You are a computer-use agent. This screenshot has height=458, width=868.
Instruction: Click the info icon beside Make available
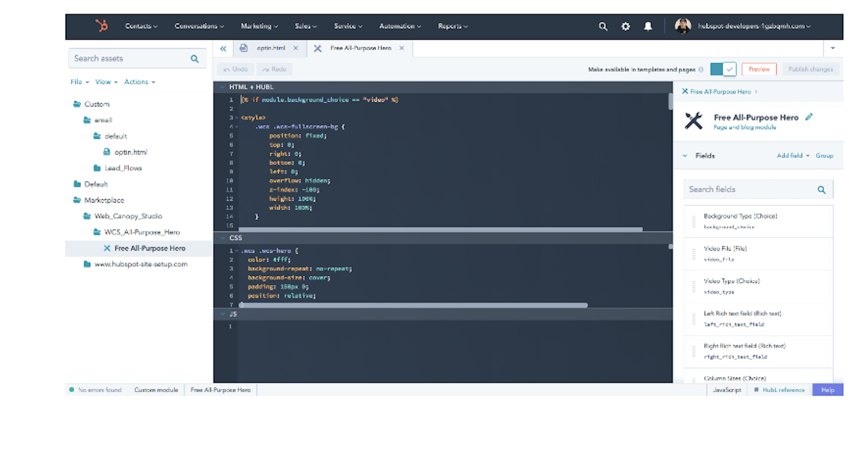701,69
